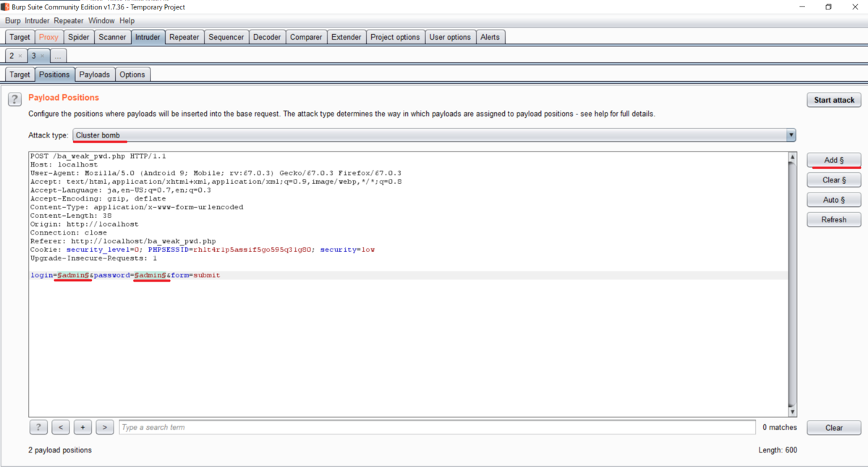Open the Repeater menu

tap(69, 21)
